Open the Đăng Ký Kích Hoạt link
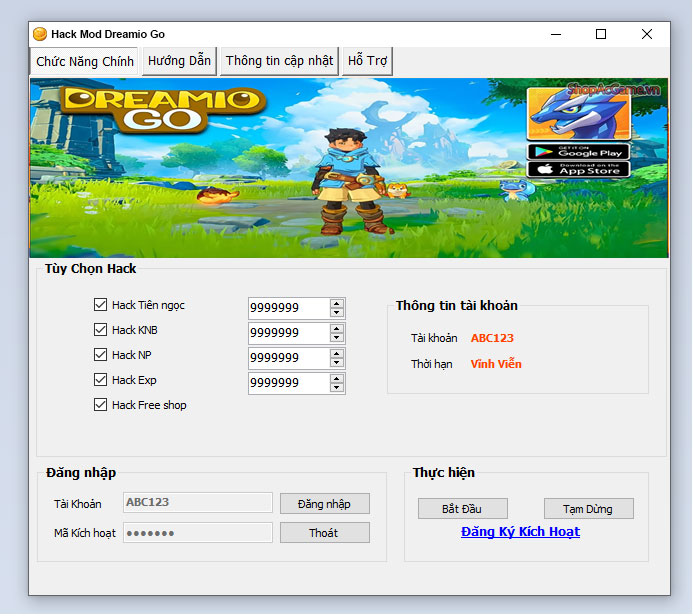 tap(520, 532)
